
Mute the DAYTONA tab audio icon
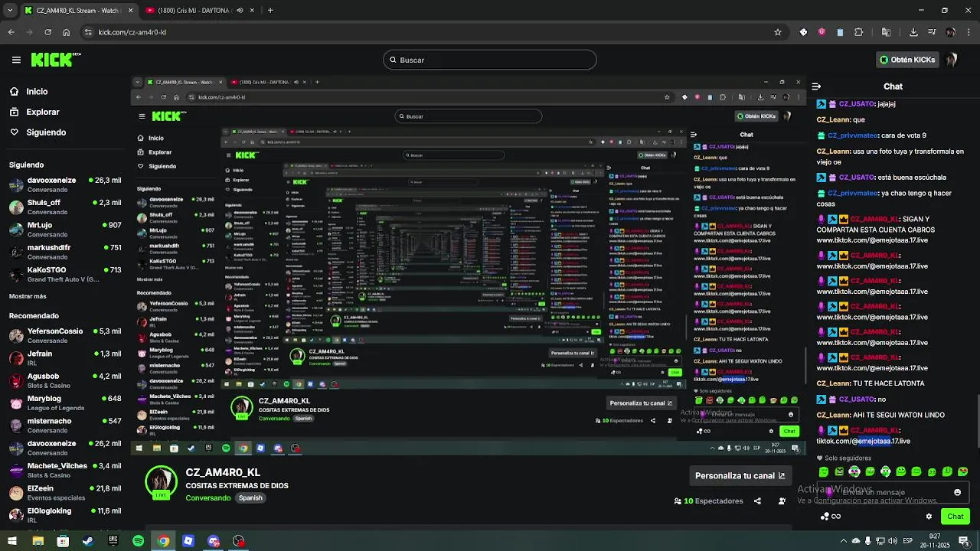coord(240,11)
